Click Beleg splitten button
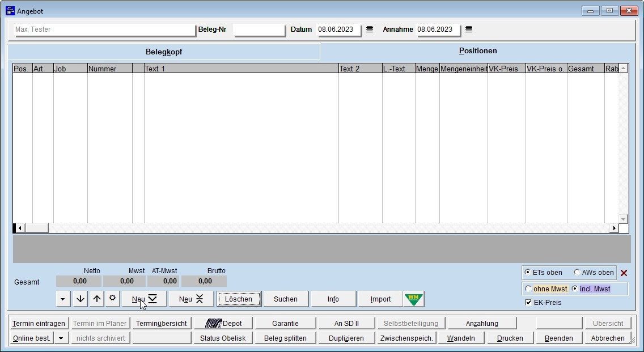Screen dimensions: 644x352 click(285, 338)
